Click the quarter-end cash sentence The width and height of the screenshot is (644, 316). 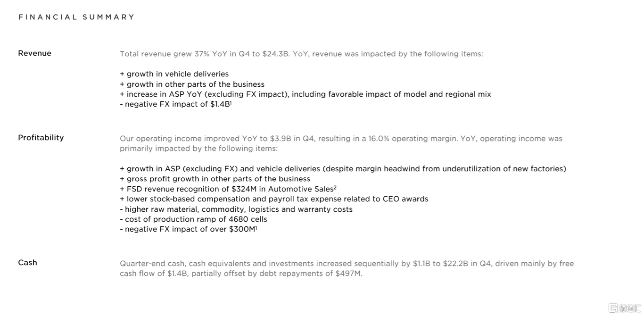coord(347,264)
